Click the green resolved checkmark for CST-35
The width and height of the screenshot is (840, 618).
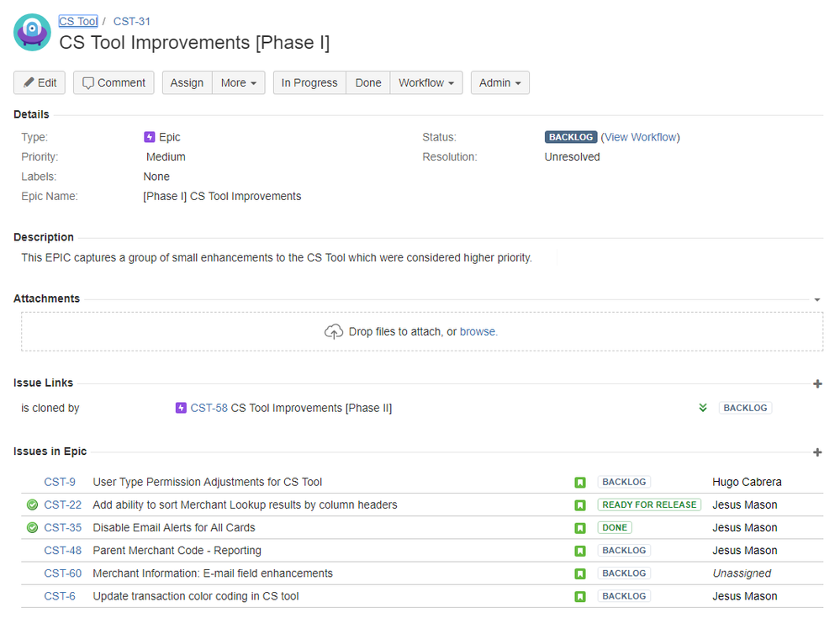32,527
